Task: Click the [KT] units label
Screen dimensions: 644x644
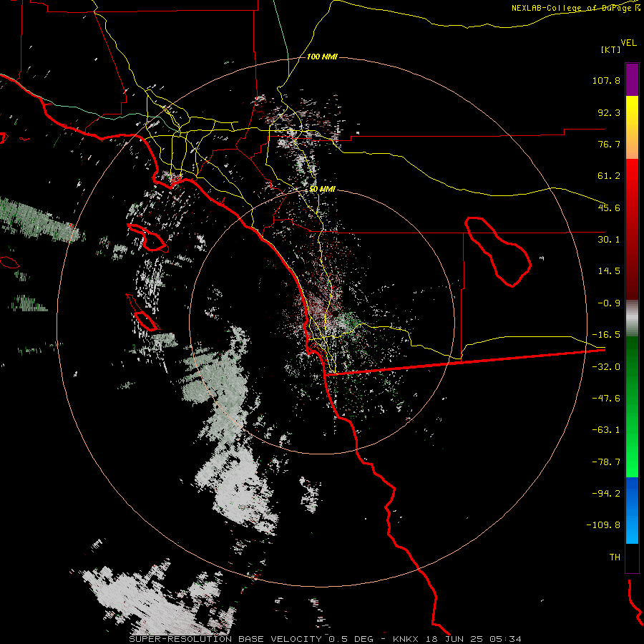Action: [x=611, y=49]
